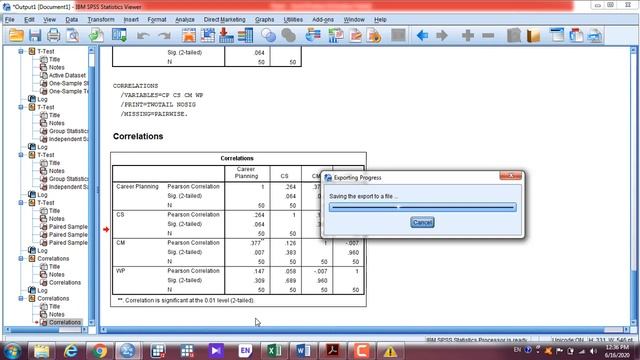
Task: Click the output pane horizontal scrollbar
Action: [x=366, y=330]
